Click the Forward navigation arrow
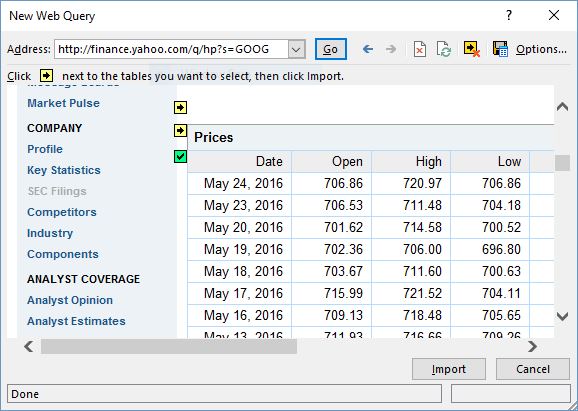Screen dimensions: 578x411 pos(391,49)
